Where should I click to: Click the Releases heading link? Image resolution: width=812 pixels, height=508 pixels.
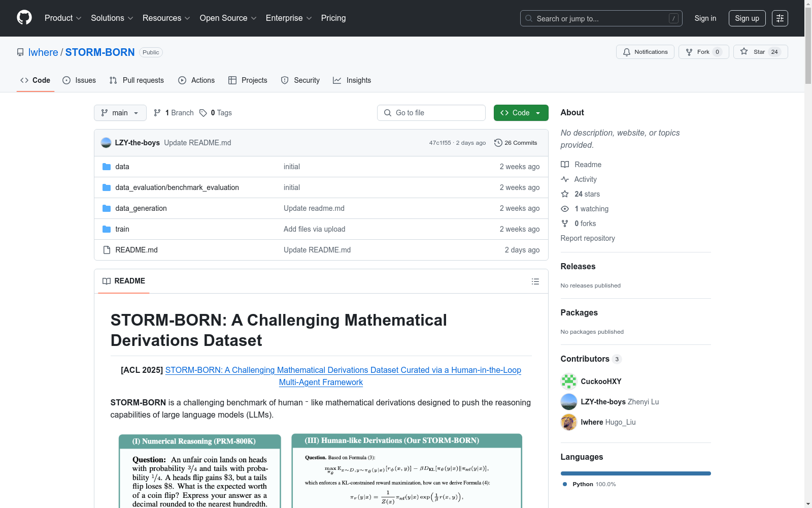[x=578, y=267]
